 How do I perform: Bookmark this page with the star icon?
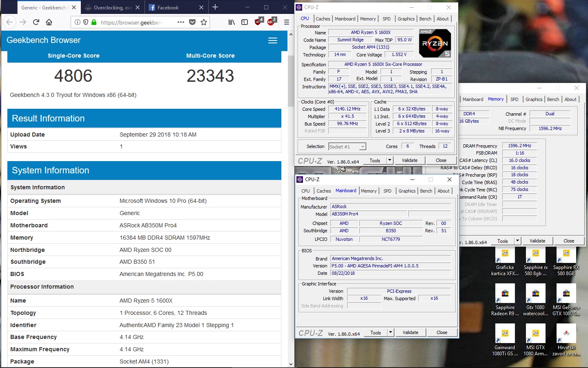click(204, 22)
